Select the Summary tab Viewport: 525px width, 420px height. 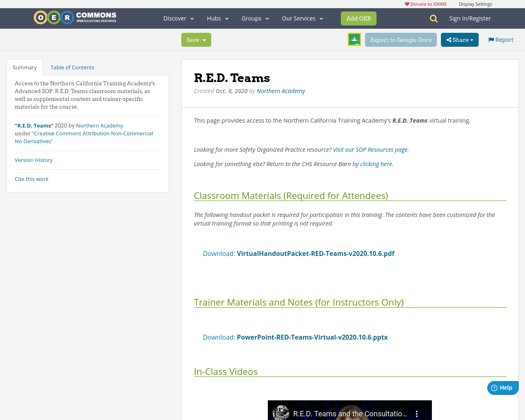coord(24,66)
